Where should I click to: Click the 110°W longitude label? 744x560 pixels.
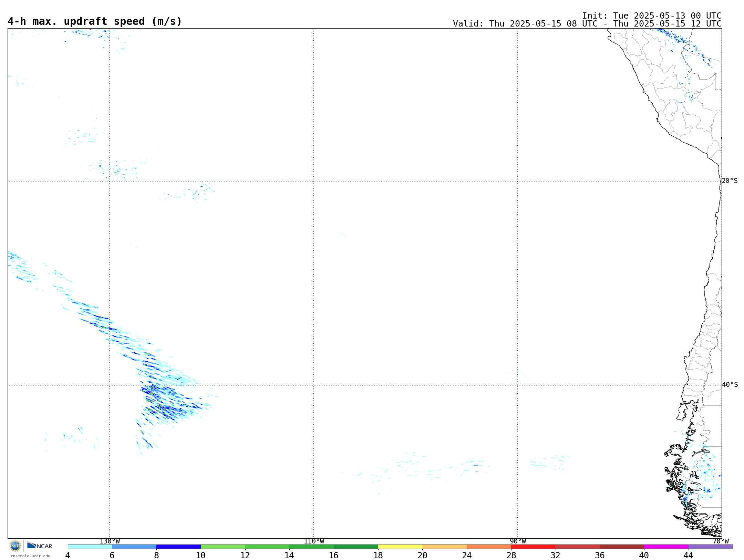(x=314, y=541)
